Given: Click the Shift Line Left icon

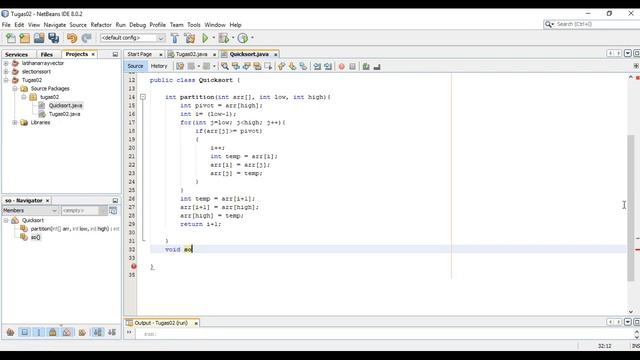Looking at the screenshot, I should (x=317, y=66).
